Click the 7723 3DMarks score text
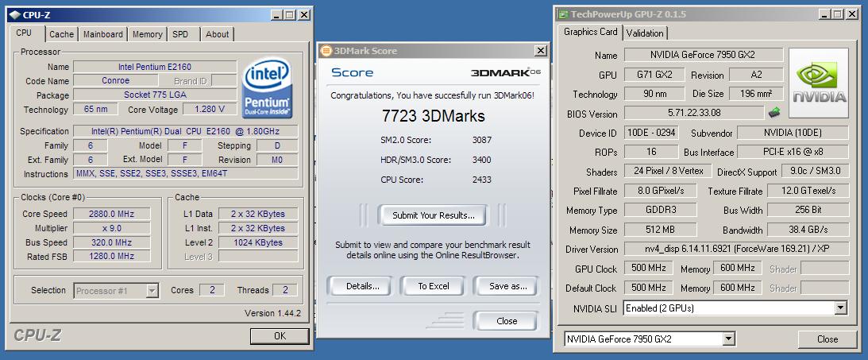The image size is (868, 360). [x=434, y=116]
